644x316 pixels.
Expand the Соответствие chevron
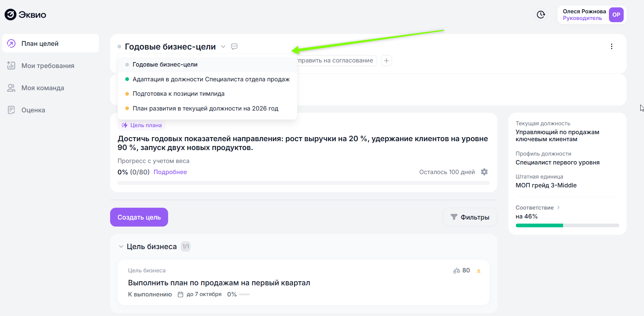tap(558, 208)
